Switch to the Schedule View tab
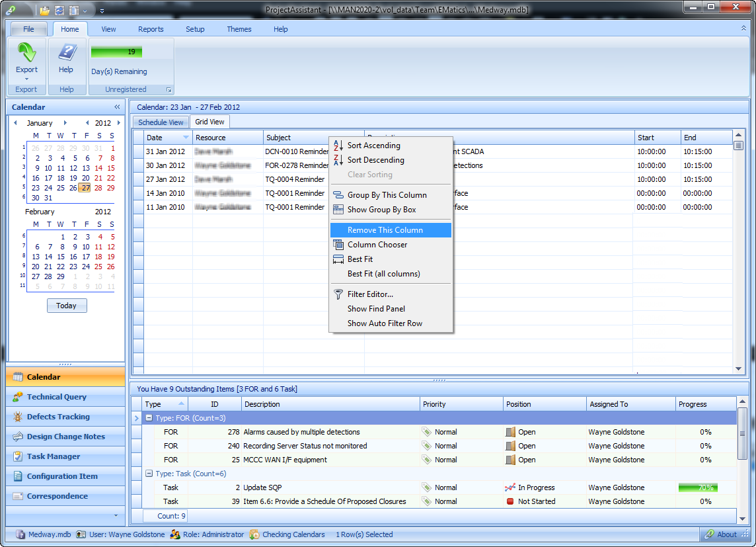The image size is (756, 547). [x=161, y=122]
